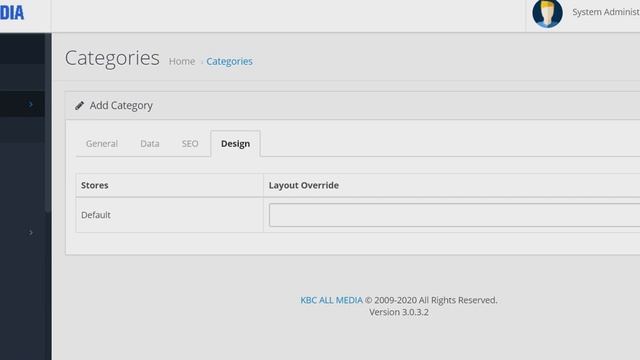
Task: Go to Home breadcrumb link
Action: 182,61
